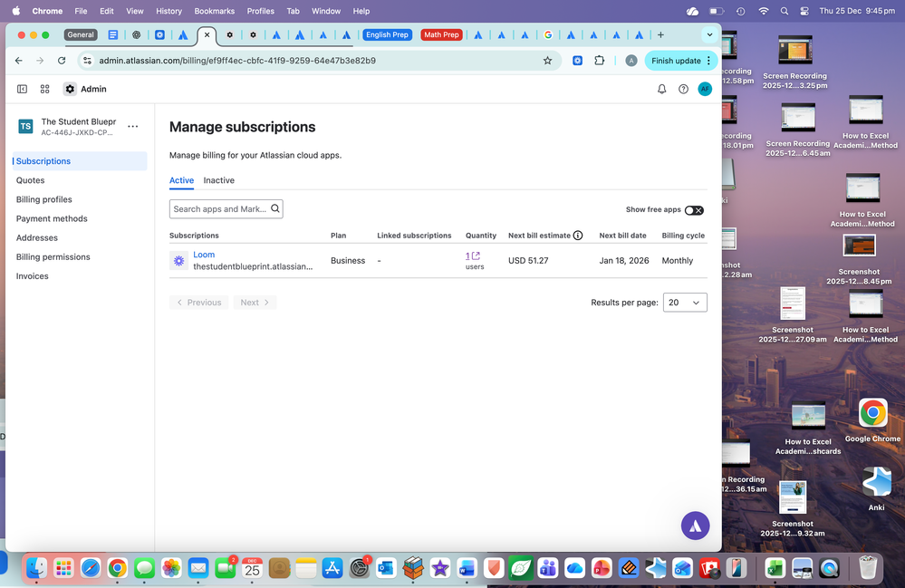Screen dimensions: 905x588
Task: Open Next bill estimate info icon
Action: [578, 236]
